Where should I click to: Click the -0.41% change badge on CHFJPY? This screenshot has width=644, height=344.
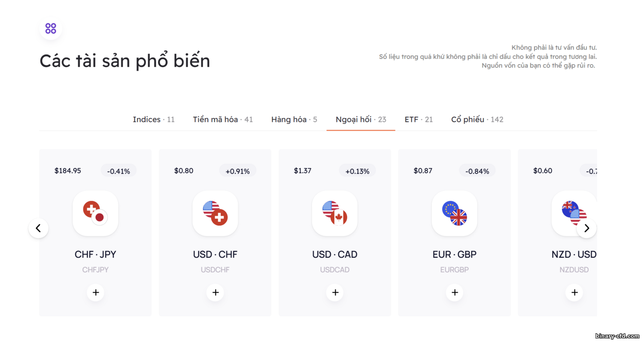(x=118, y=171)
